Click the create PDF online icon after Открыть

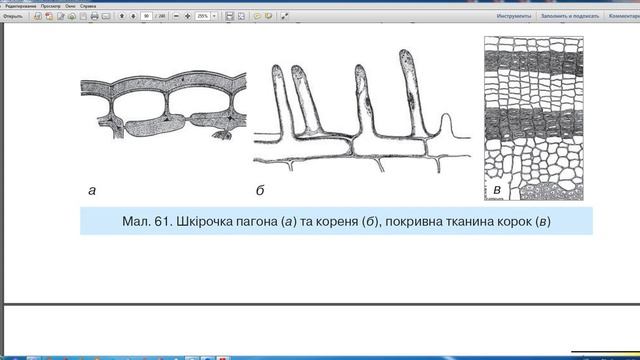38,16
